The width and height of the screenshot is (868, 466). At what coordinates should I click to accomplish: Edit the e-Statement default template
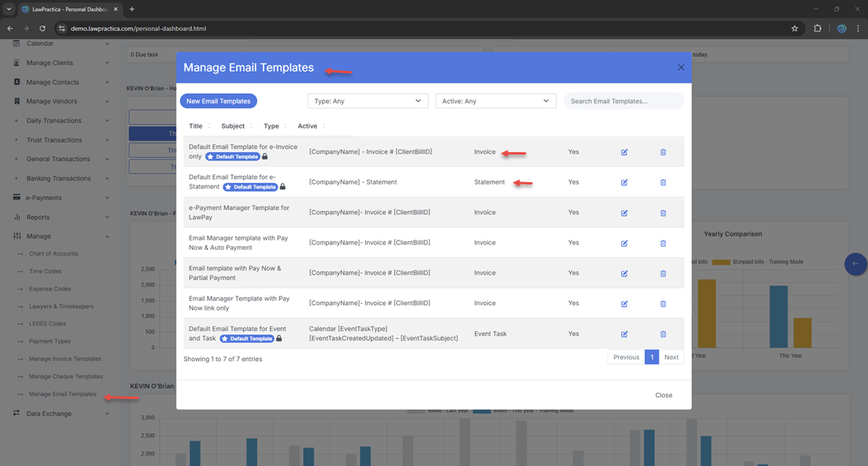click(624, 182)
